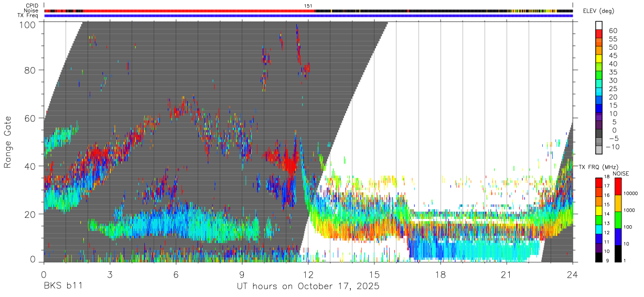Select the black 9–10 MHz TX frequency swatch

[x=598, y=256]
